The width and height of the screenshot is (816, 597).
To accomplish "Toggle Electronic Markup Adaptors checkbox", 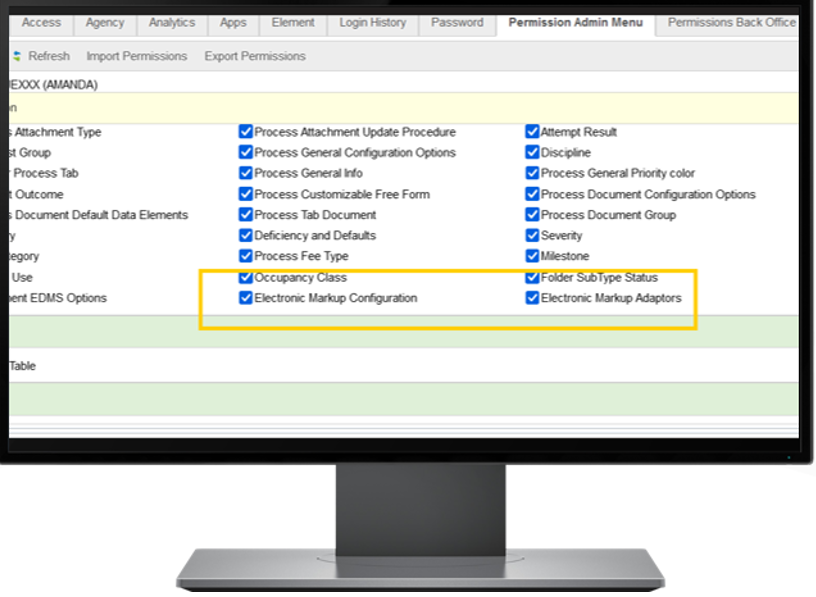I will coord(533,298).
